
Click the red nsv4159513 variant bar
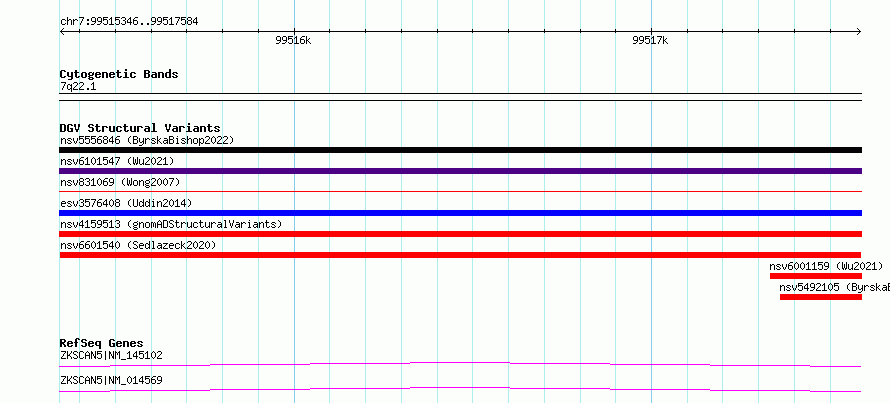[x=460, y=234]
